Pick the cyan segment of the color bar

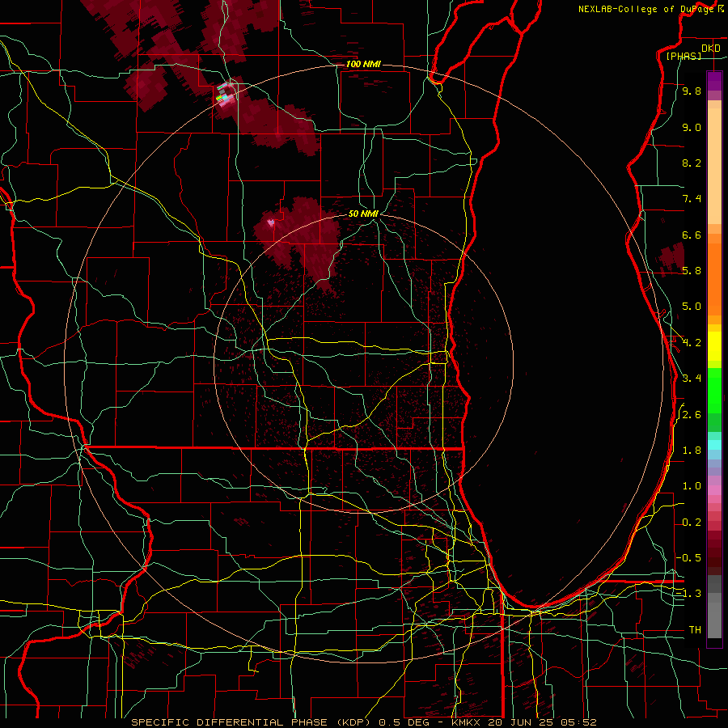(714, 444)
